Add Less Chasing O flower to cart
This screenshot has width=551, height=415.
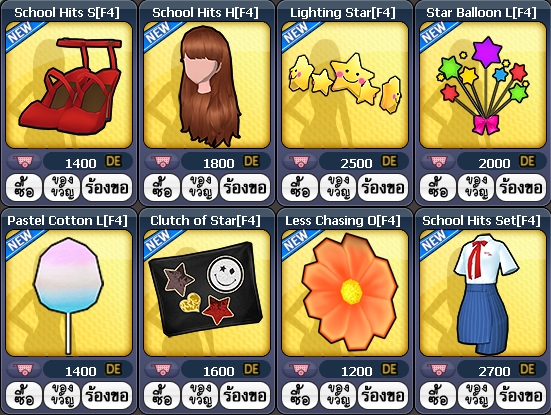click(300, 369)
